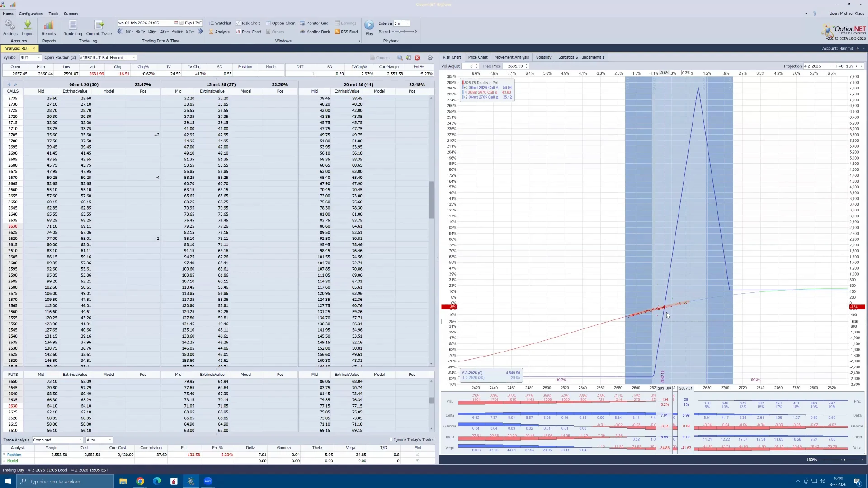Viewport: 868px width, 488px height.
Task: Jump forward with the double right arrow
Action: point(200,32)
